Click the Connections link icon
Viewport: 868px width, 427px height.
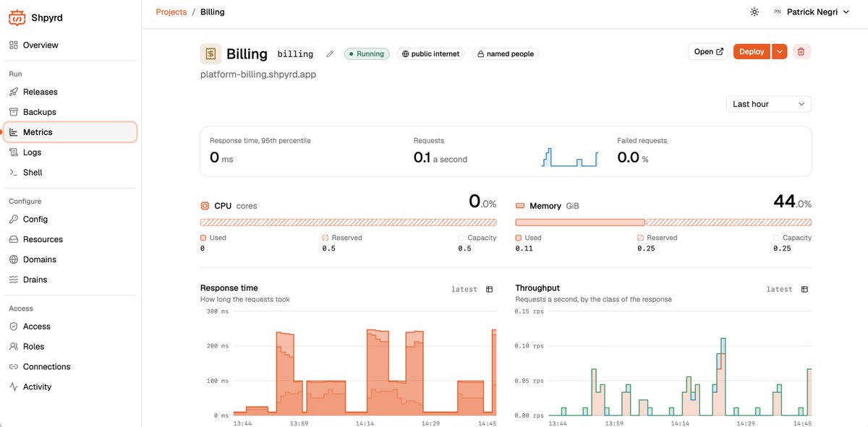click(x=14, y=367)
